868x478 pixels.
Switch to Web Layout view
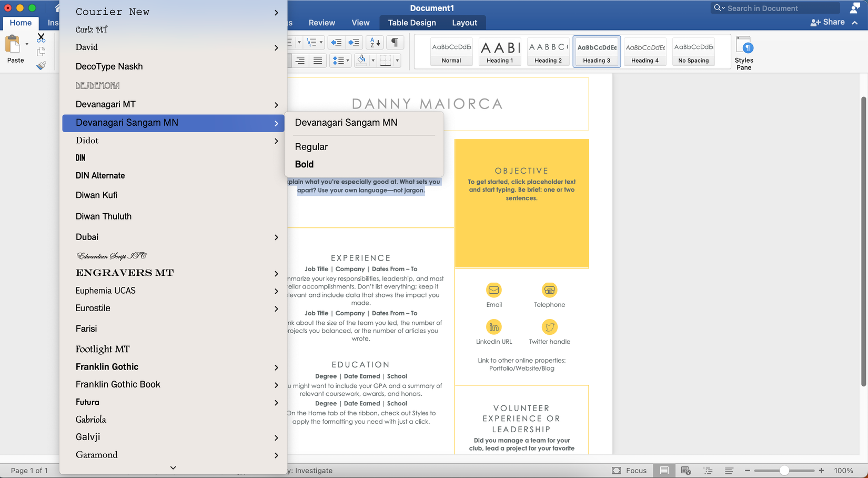[x=685, y=471]
